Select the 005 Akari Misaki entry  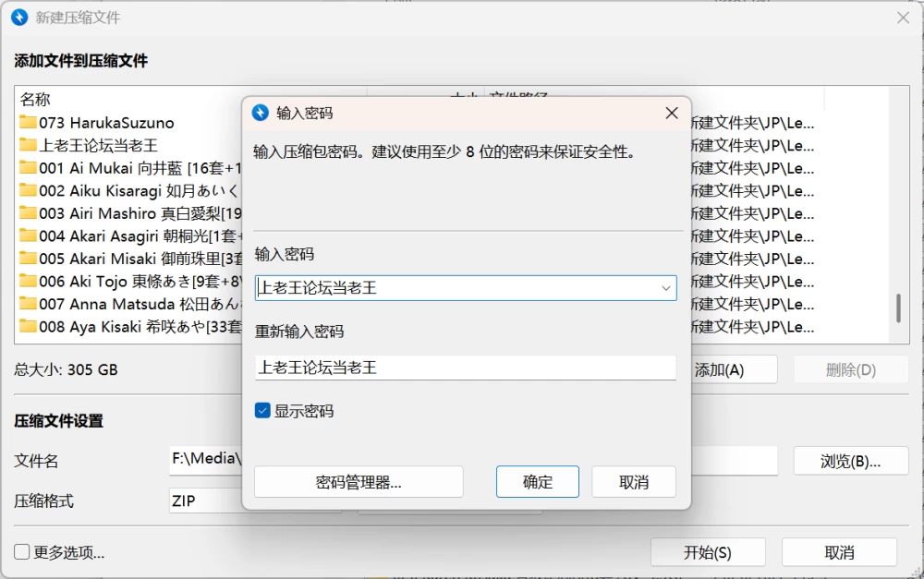pos(140,259)
